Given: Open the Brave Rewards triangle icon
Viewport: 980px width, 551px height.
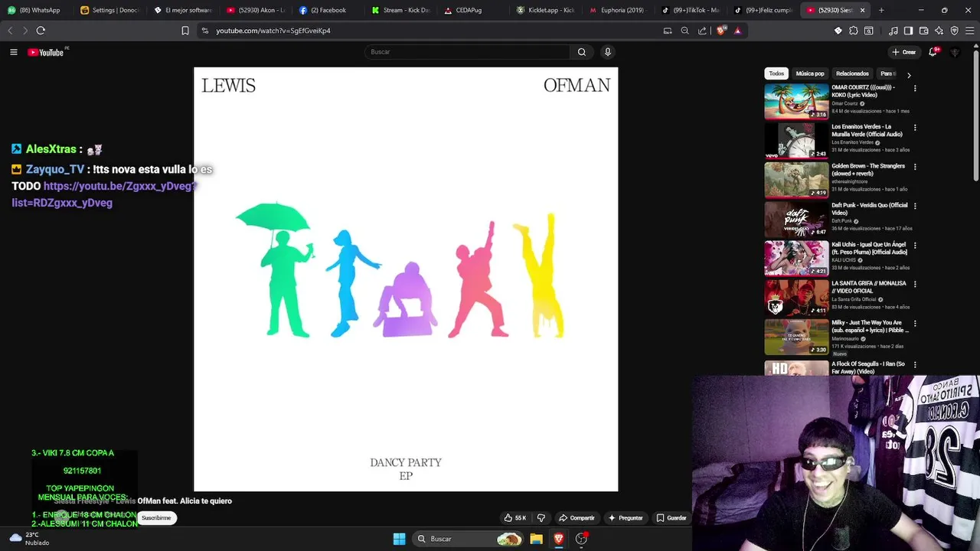Looking at the screenshot, I should pos(737,31).
